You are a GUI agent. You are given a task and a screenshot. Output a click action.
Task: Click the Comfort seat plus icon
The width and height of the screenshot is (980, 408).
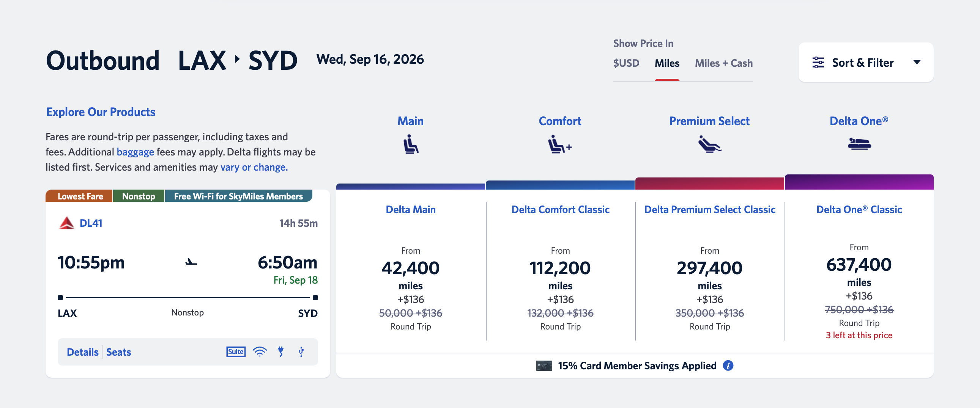560,144
